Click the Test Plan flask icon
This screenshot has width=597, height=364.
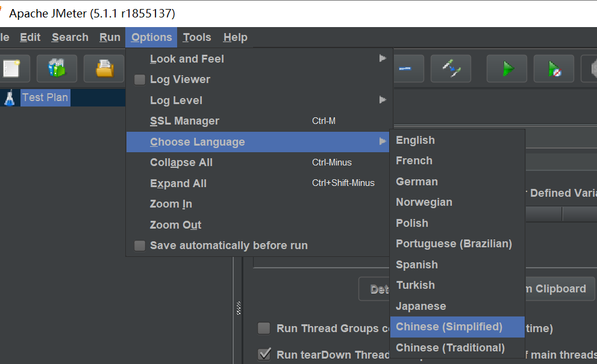10,97
